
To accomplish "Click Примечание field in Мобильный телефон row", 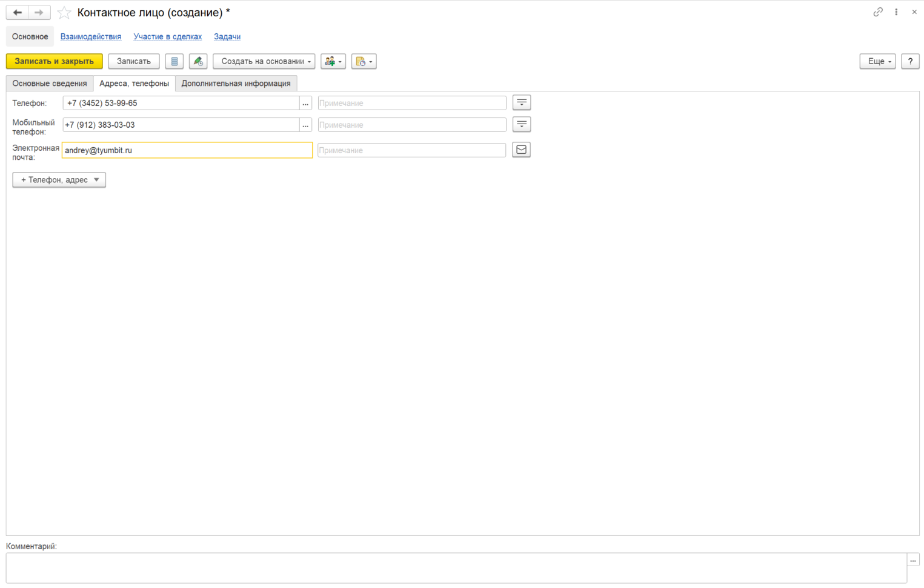I will point(412,125).
